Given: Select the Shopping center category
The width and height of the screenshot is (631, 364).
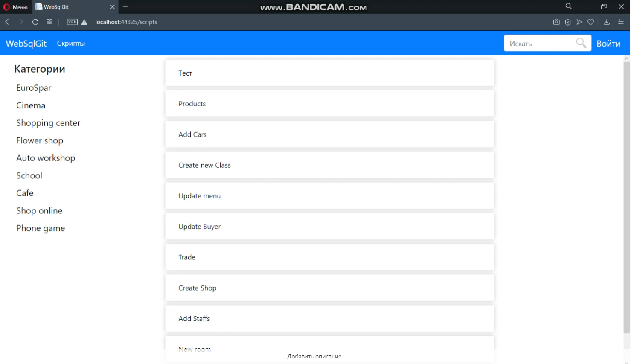Looking at the screenshot, I should [48, 123].
